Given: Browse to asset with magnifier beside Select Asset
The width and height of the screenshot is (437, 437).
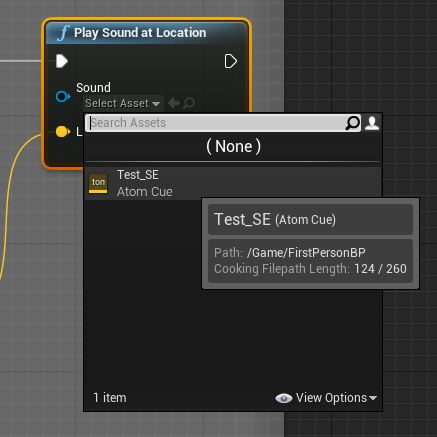Looking at the screenshot, I should [189, 103].
